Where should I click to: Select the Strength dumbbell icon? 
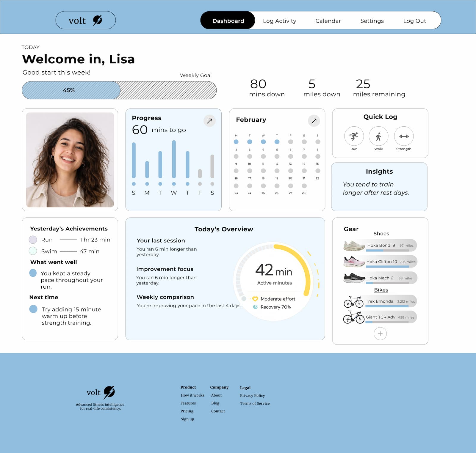pyautogui.click(x=404, y=136)
